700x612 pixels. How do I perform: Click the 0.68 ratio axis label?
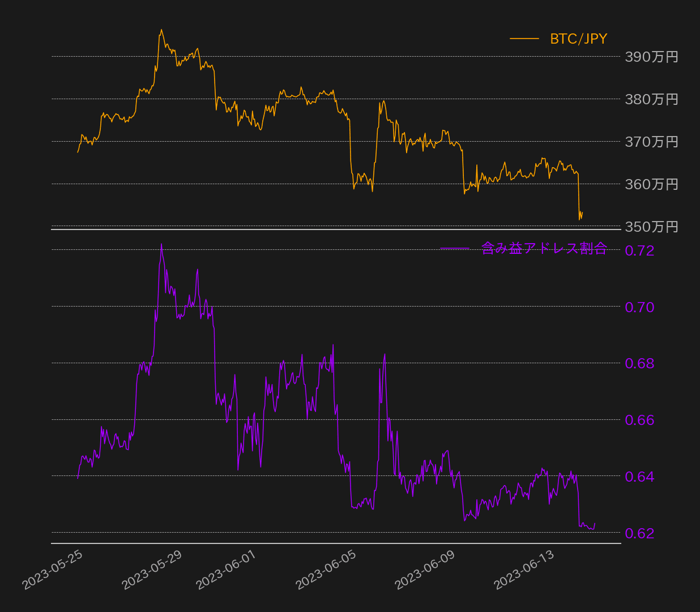(639, 363)
